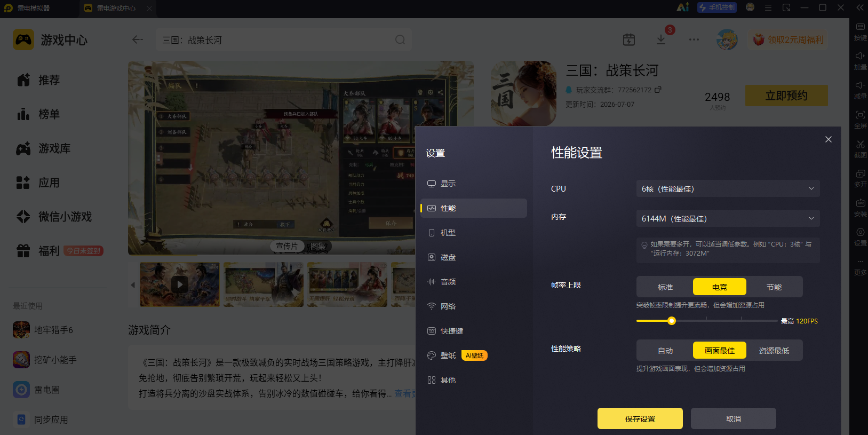Image resolution: width=868 pixels, height=435 pixels.
Task: Click the back arrow beside search box
Action: [x=138, y=39]
